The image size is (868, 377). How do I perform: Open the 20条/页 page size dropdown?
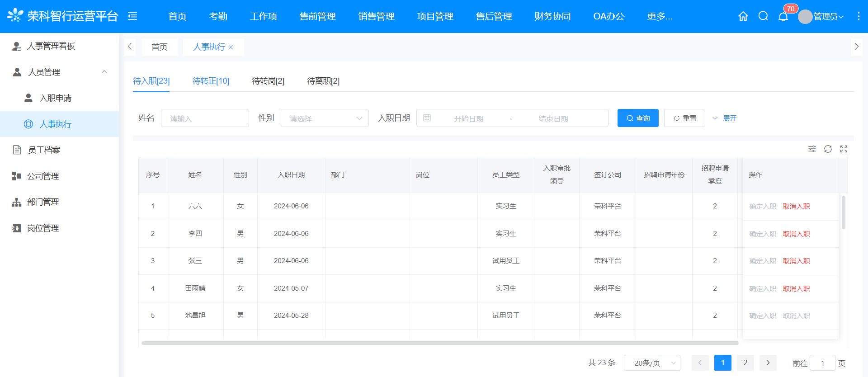tap(651, 363)
